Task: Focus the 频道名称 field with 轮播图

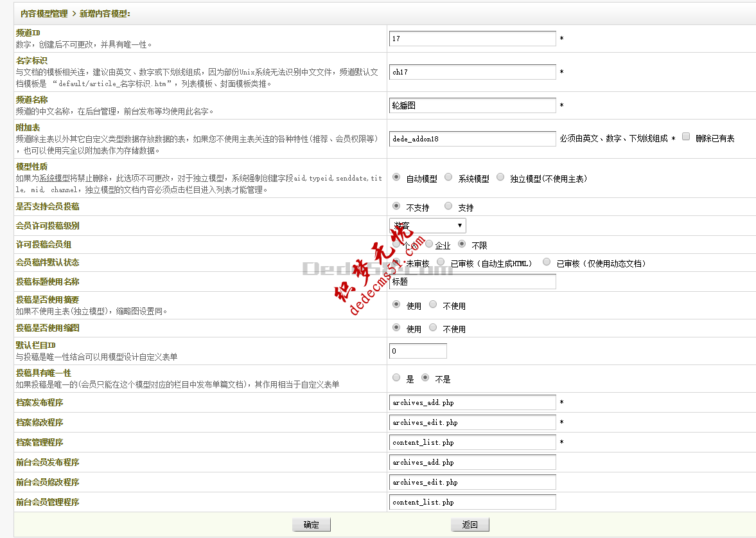Action: [472, 105]
